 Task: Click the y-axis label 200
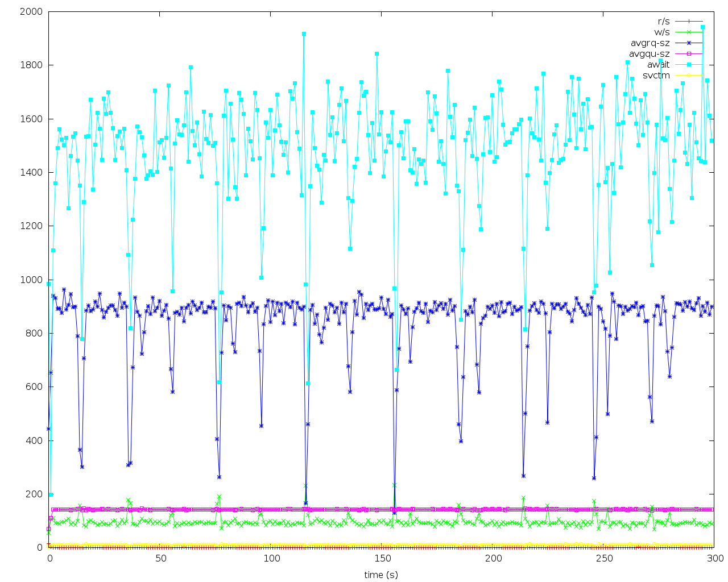[34, 494]
